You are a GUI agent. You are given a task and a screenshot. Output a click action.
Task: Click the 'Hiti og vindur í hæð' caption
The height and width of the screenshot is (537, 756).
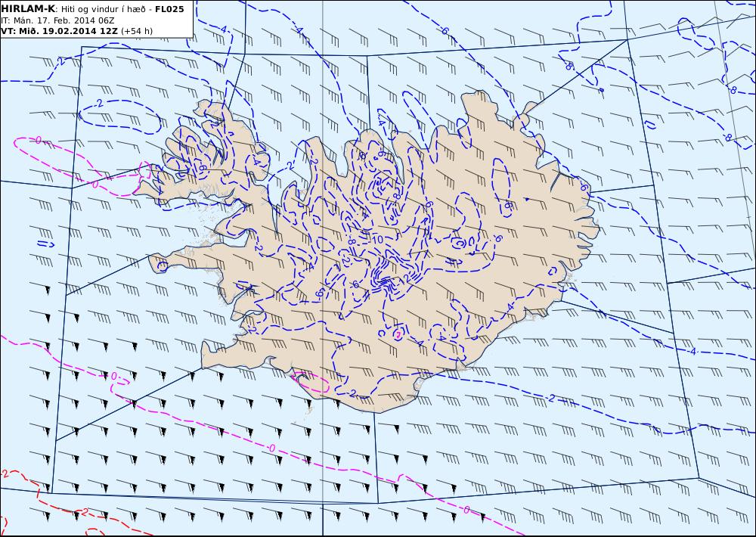pyautogui.click(x=102, y=10)
